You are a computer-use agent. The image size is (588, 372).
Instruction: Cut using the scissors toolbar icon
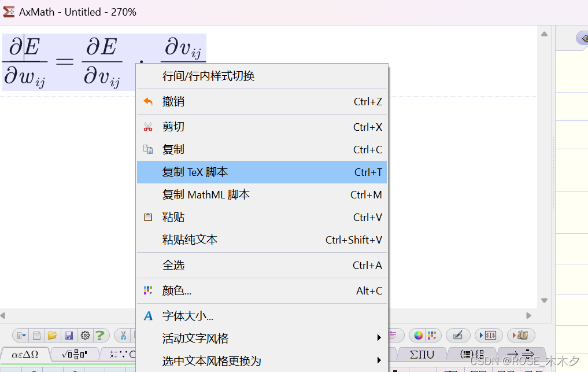pyautogui.click(x=124, y=335)
